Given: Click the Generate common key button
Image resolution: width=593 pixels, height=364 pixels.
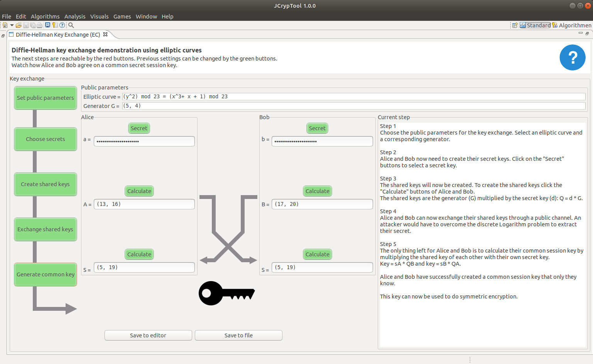Looking at the screenshot, I should (46, 275).
